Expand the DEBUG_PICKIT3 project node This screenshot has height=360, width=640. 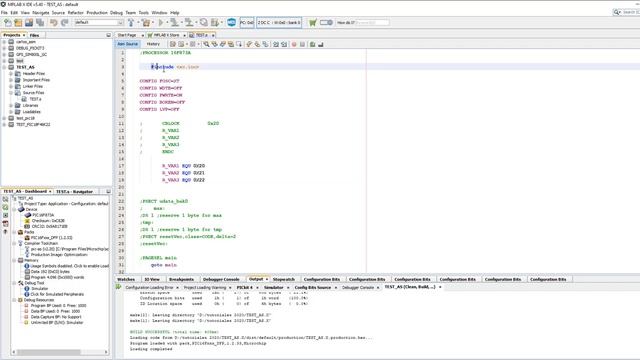pos(4,48)
